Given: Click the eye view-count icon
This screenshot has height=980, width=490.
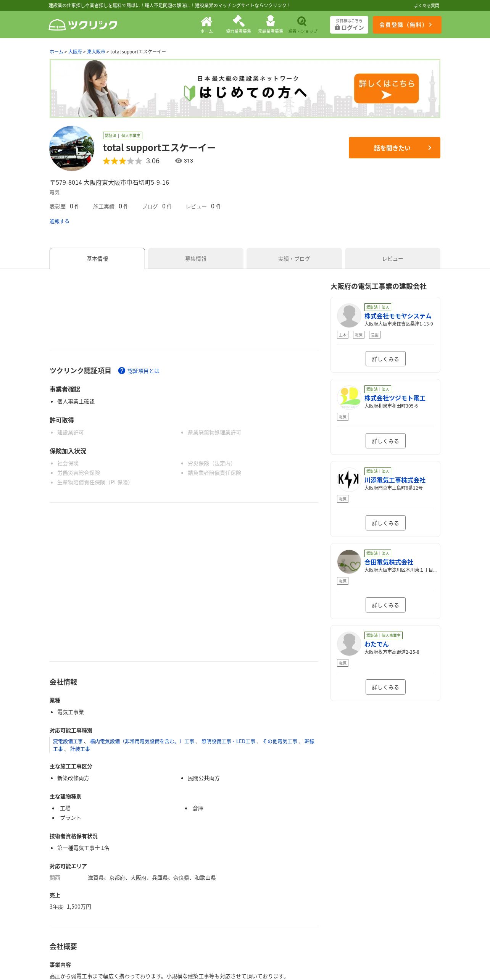Looking at the screenshot, I should pyautogui.click(x=178, y=161).
